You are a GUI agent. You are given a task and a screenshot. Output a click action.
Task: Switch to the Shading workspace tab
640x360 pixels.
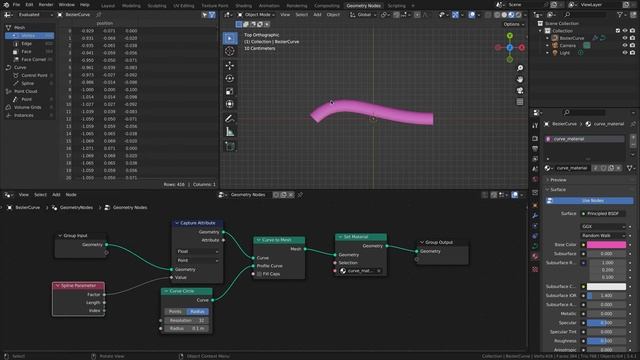pos(244,6)
